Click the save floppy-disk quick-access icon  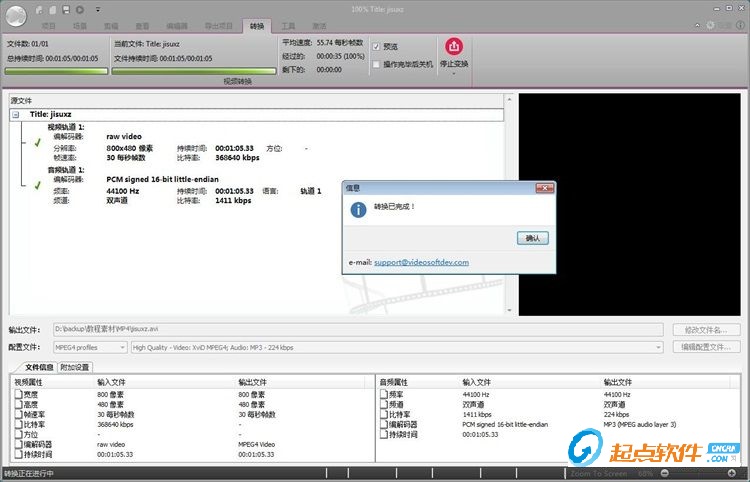[x=66, y=10]
